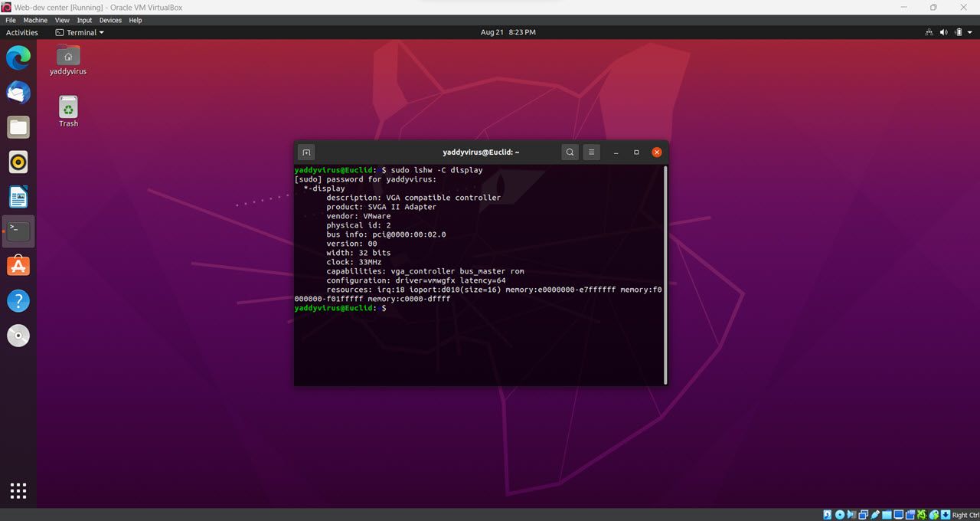Expand the system status menu arrow
The width and height of the screenshot is (980, 521).
(971, 32)
